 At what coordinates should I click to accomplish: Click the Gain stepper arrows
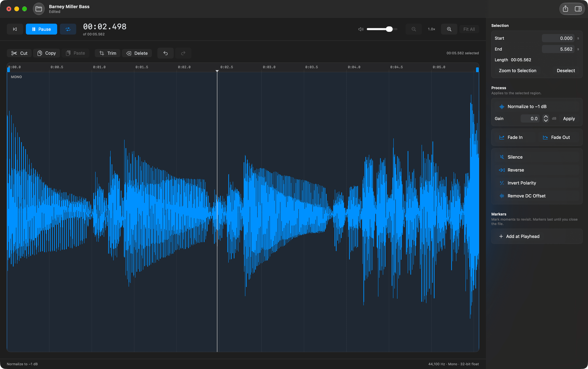(546, 119)
